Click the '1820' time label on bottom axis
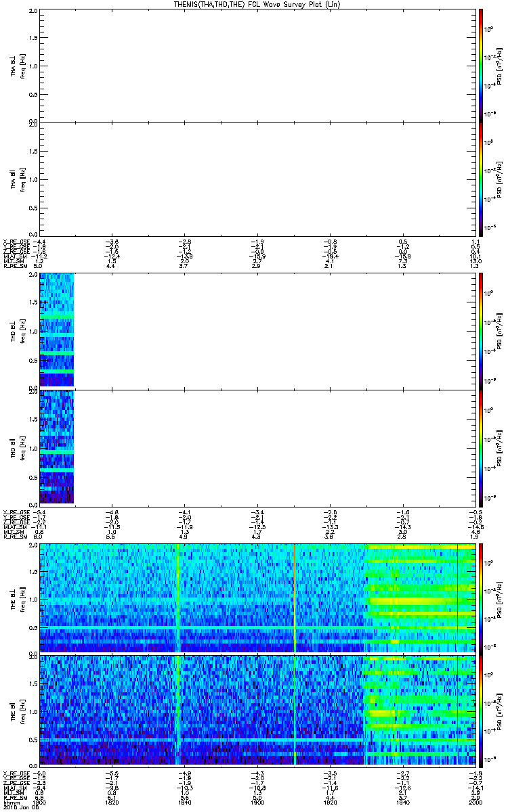Image resolution: width=508 pixels, height=812 pixels. (112, 802)
